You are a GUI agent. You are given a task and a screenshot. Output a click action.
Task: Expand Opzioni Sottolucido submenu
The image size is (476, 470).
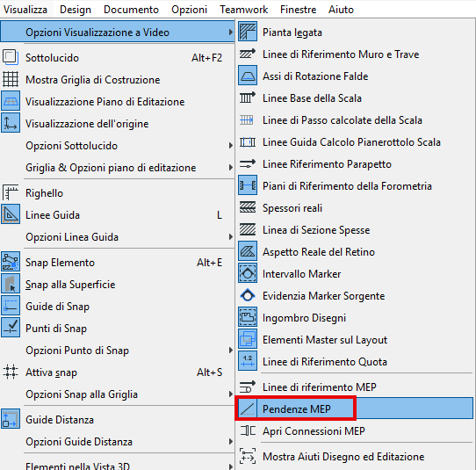click(x=118, y=145)
